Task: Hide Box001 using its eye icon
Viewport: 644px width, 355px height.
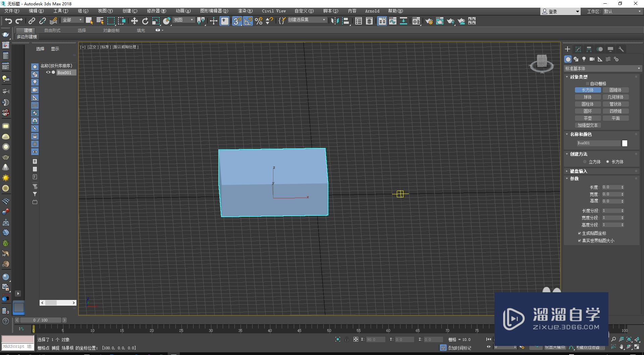Action: click(x=48, y=72)
